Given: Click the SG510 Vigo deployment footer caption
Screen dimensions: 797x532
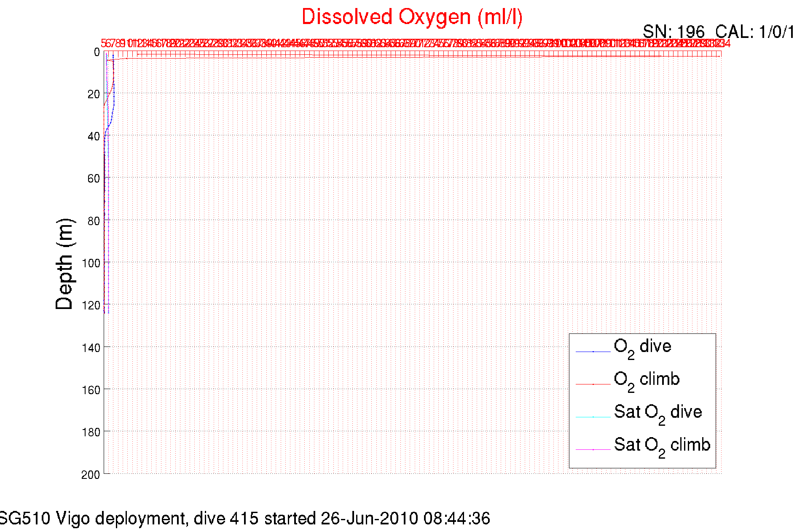Looking at the screenshot, I should click(x=244, y=518).
